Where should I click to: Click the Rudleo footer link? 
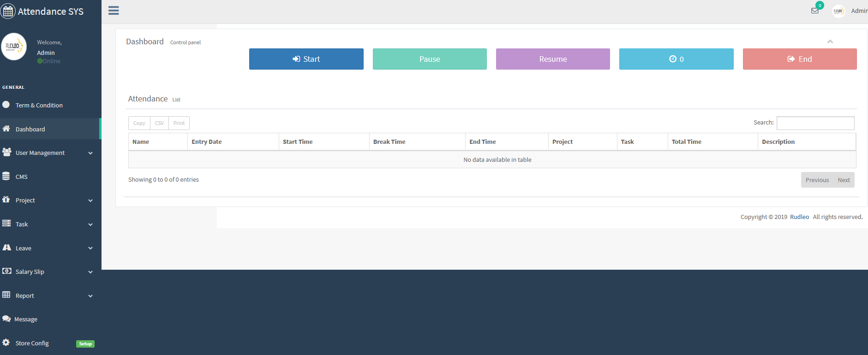[x=799, y=217]
